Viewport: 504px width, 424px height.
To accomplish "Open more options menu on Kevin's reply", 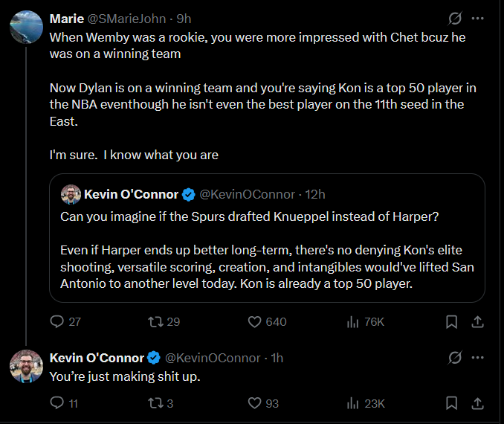I will (478, 357).
